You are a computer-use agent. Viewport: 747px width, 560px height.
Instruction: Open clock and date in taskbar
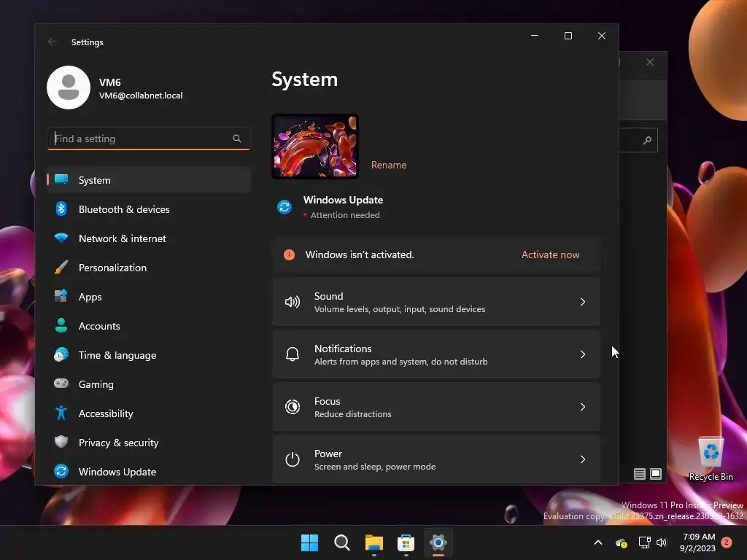(x=698, y=542)
